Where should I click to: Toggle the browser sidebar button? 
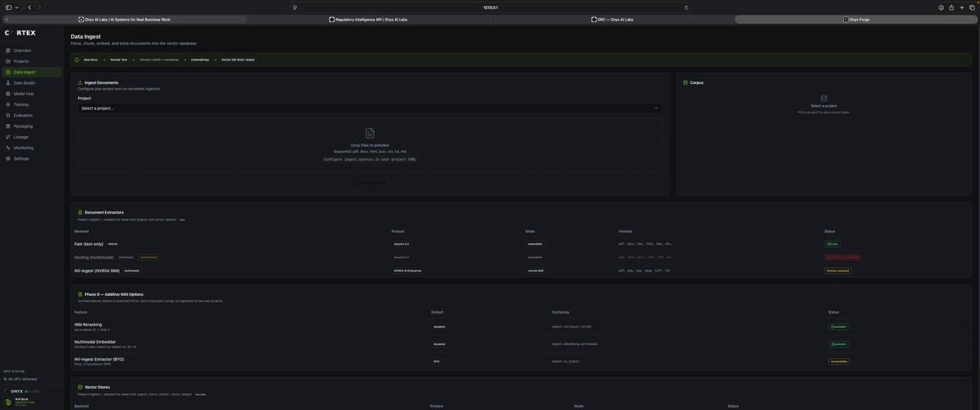coord(8,8)
